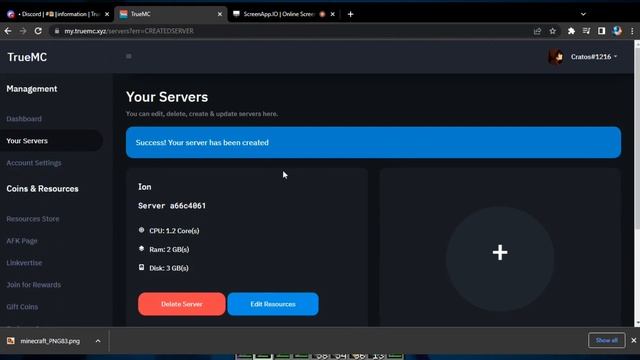
Task: Switch to the ScreenApp.IO tab
Action: tap(284, 14)
